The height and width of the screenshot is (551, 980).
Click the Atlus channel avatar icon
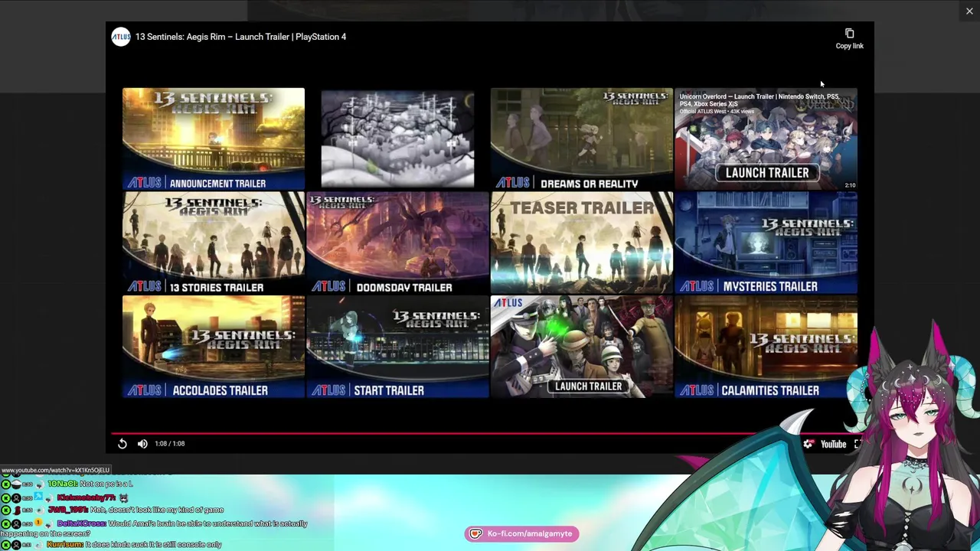pos(121,37)
